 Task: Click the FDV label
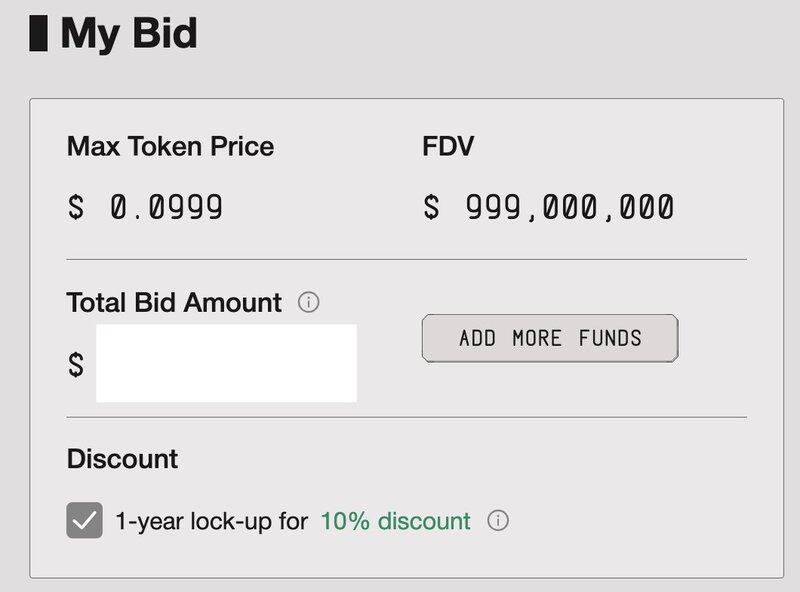448,147
